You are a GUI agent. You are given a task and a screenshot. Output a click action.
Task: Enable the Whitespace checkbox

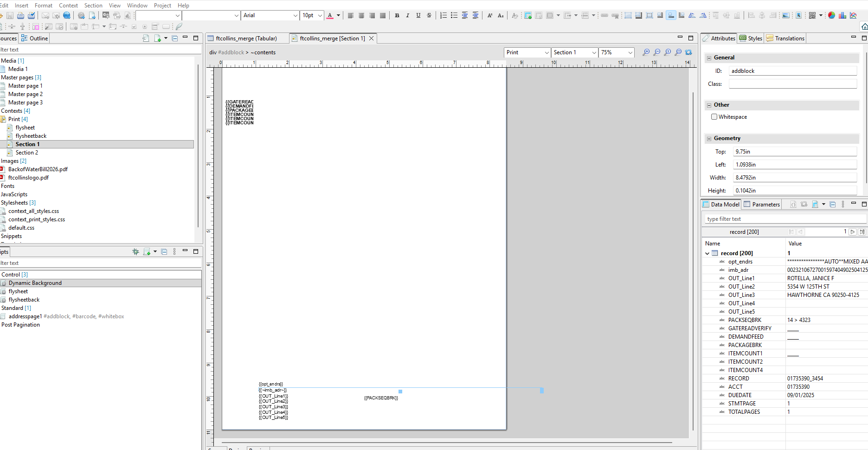(x=714, y=117)
